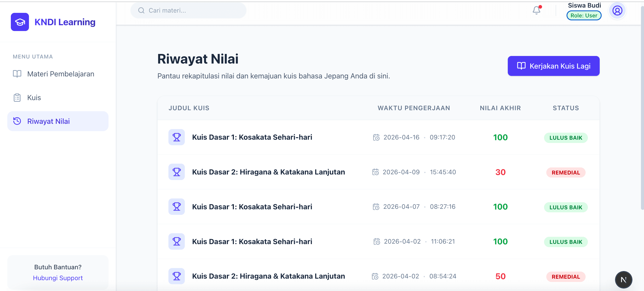Click trophy icon for the 2026-04-07 quiz
The height and width of the screenshot is (291, 644).
[x=176, y=207]
